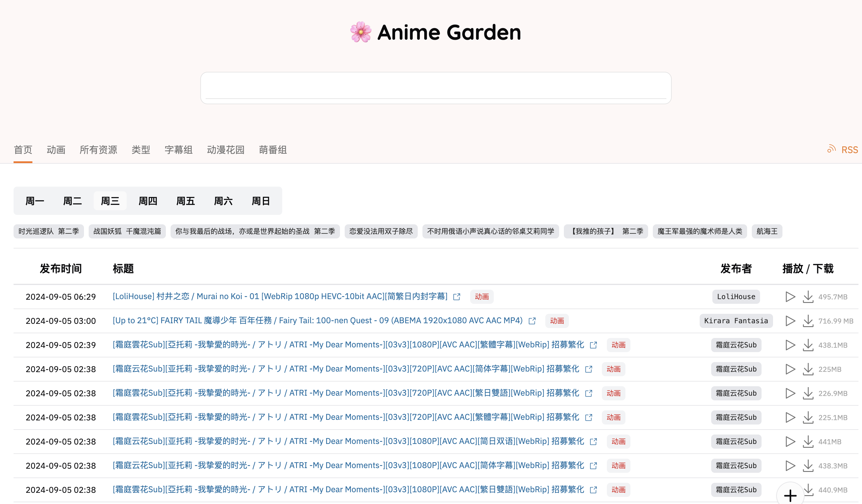The width and height of the screenshot is (862, 504).
Task: Switch to the 动画 tab
Action: pos(56,150)
